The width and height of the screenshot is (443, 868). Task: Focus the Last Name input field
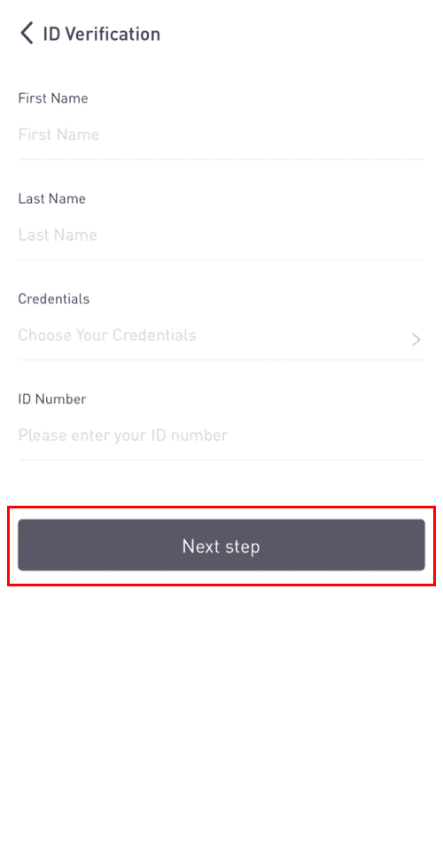(x=221, y=235)
